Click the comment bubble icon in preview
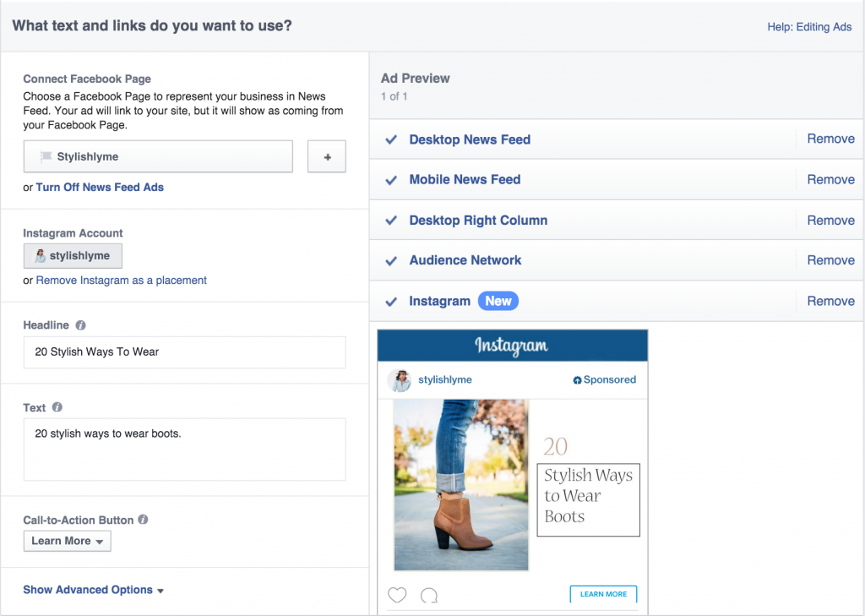This screenshot has width=865, height=616. click(429, 595)
